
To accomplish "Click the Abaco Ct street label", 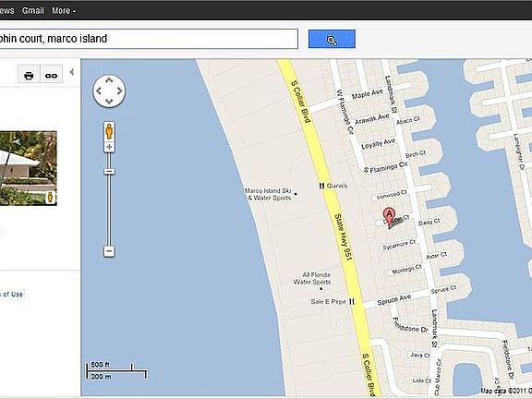I will pos(408,120).
